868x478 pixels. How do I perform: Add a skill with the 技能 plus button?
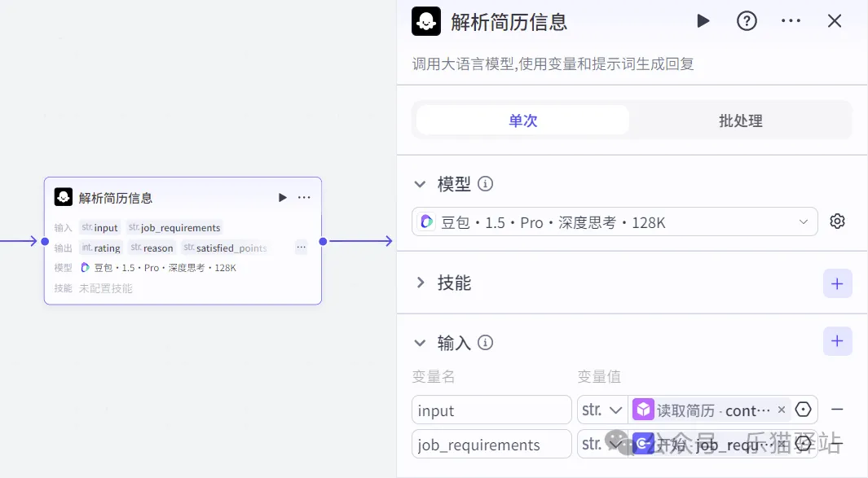pos(837,283)
